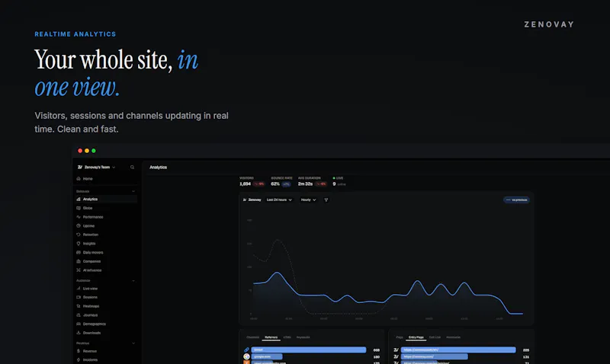Screen dimensions: 610x364
Task: Open the Zenovay's Team workspace dropdown
Action: click(x=97, y=167)
